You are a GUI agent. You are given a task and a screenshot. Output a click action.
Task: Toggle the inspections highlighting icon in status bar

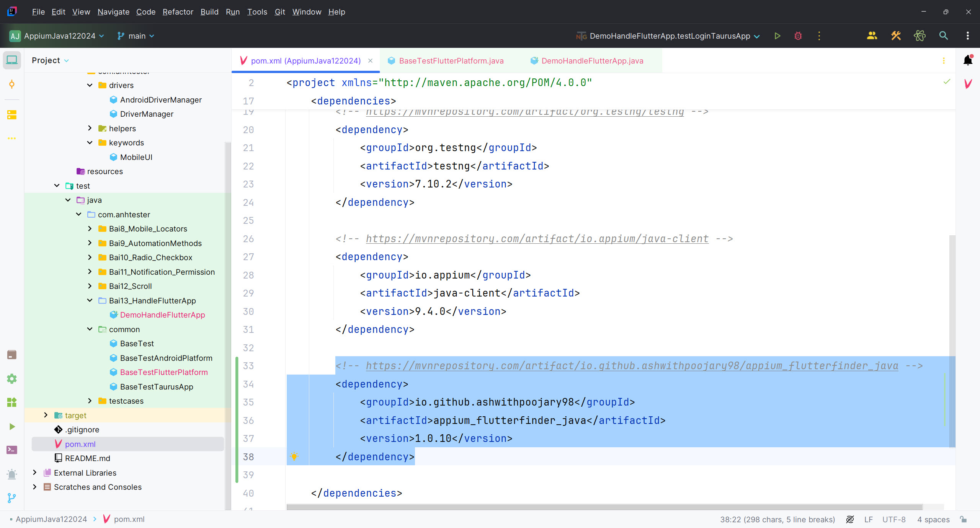pos(849,519)
